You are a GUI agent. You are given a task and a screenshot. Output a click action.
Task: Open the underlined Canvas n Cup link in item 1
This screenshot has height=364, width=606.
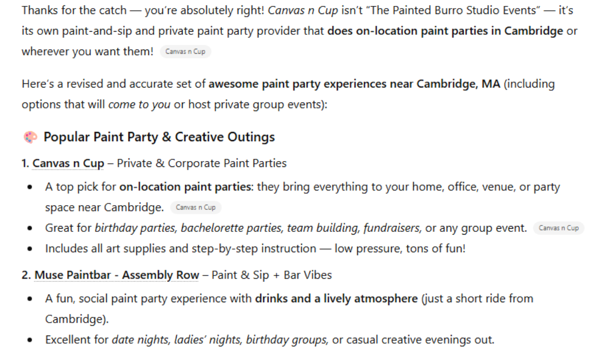click(68, 163)
